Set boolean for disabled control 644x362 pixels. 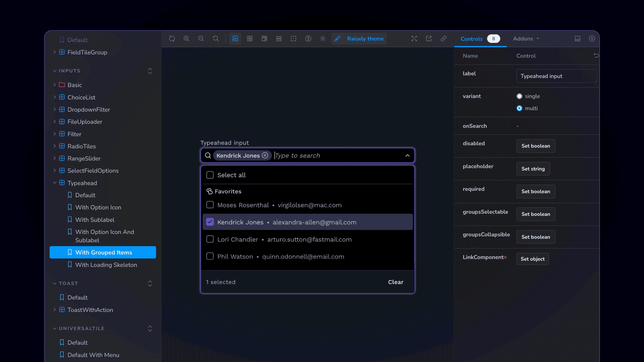point(536,146)
